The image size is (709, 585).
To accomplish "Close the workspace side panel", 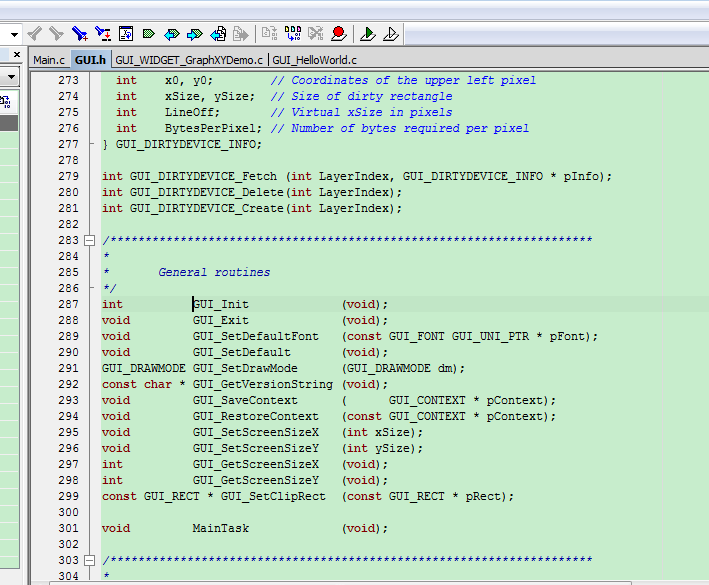I will tap(17, 55).
